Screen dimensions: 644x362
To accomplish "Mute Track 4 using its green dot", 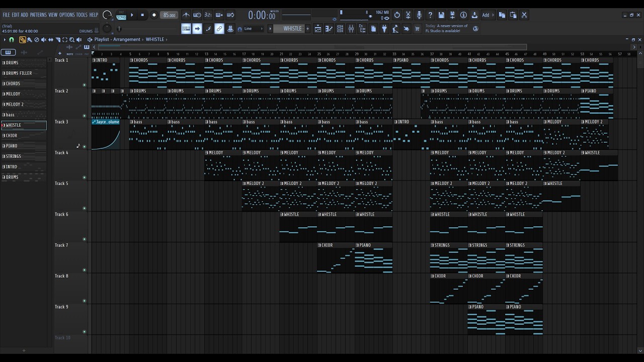I will [x=84, y=177].
